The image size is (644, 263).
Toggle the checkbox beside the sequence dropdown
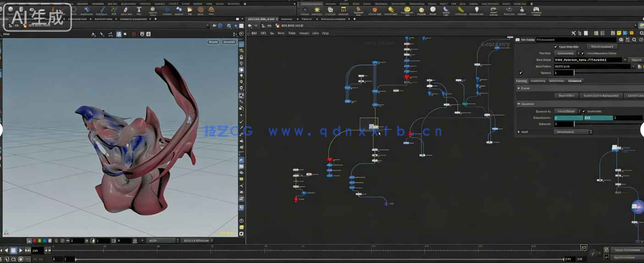pos(584,111)
